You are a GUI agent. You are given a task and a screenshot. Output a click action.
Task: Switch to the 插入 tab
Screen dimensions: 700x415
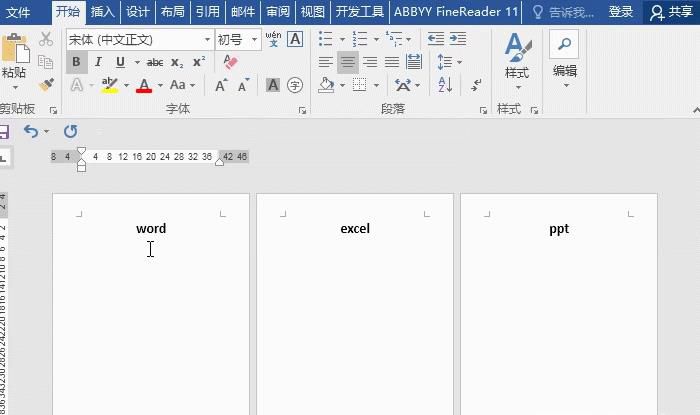click(103, 12)
